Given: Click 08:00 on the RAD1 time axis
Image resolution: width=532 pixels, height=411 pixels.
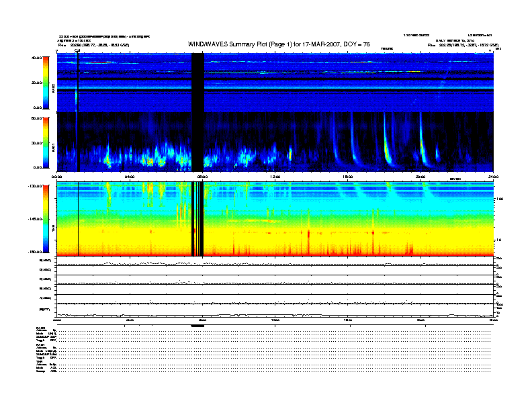Looking at the screenshot, I should click(x=202, y=177).
